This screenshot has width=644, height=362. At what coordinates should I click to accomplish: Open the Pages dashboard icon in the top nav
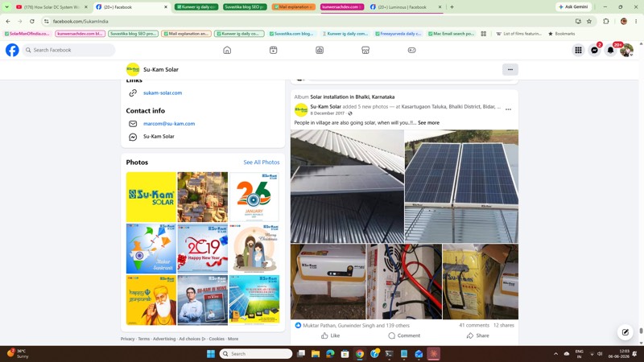(320, 50)
